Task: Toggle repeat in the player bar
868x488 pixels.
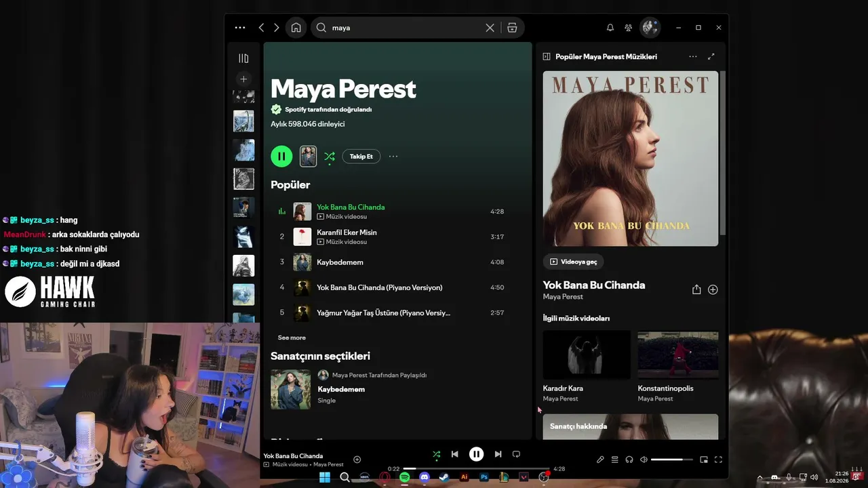Action: [x=516, y=454]
